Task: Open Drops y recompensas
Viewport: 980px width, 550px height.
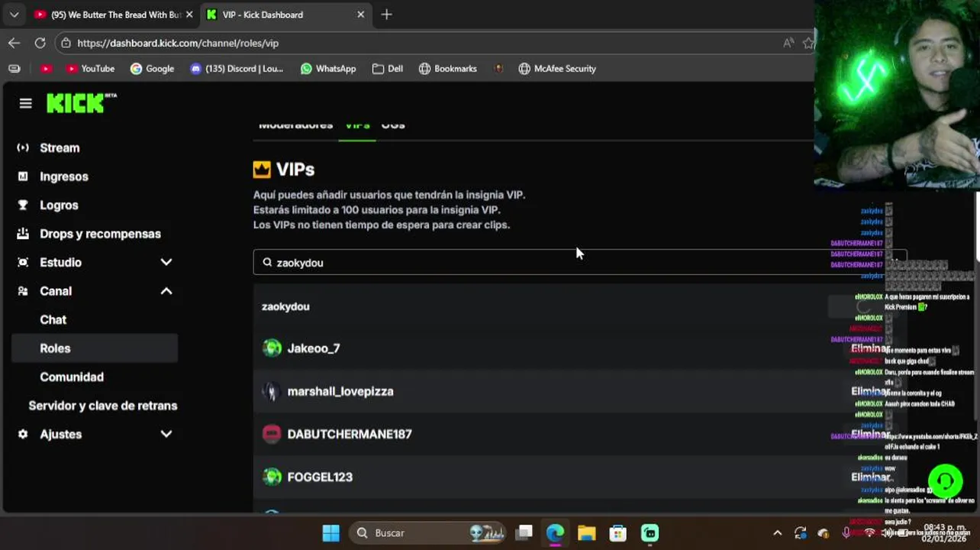Action: click(x=100, y=234)
